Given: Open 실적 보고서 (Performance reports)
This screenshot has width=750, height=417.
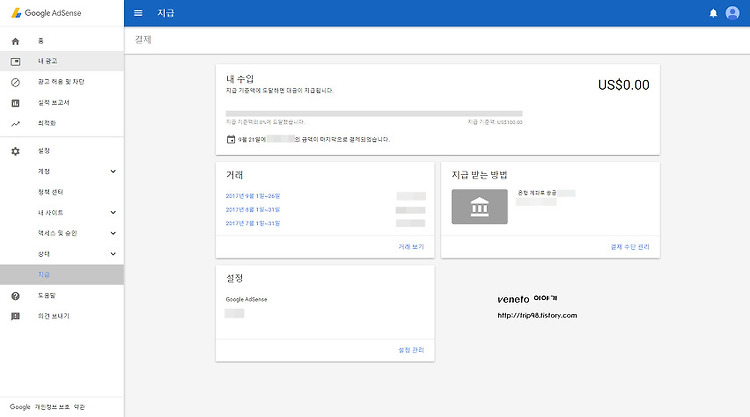Looking at the screenshot, I should (x=62, y=102).
